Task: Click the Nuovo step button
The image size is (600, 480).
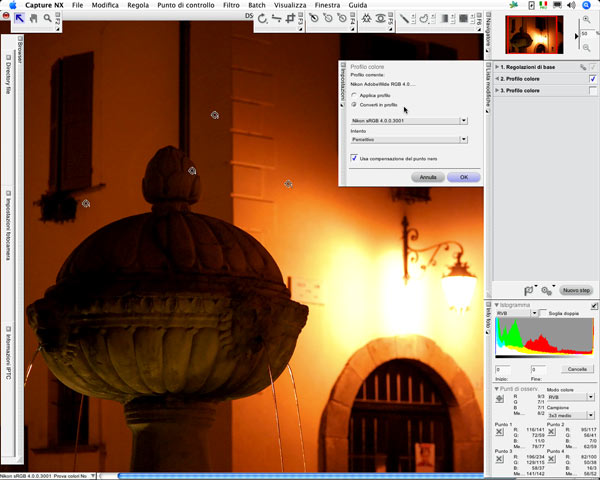Action: click(x=576, y=291)
